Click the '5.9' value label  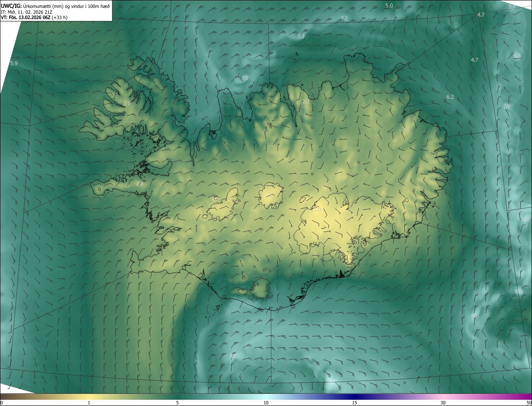pyautogui.click(x=14, y=64)
